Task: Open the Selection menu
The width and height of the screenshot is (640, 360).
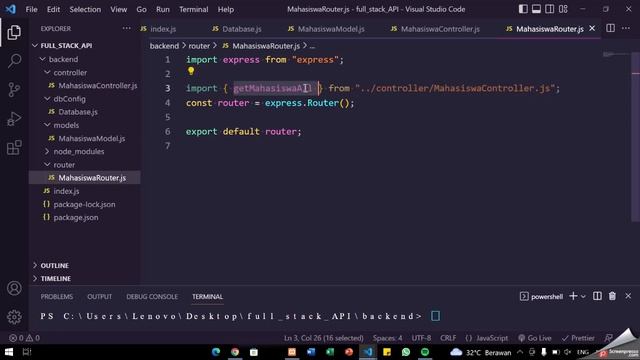Action: point(85,9)
